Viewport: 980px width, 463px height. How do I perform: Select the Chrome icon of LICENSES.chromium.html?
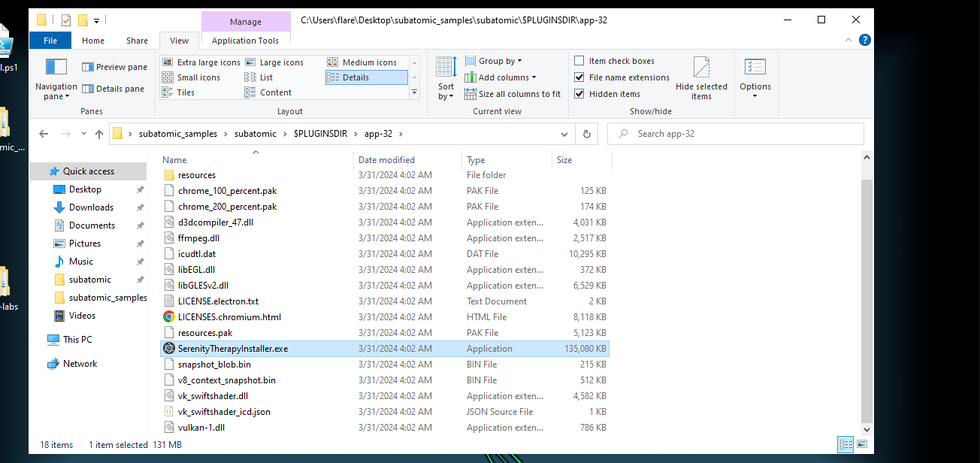click(169, 317)
